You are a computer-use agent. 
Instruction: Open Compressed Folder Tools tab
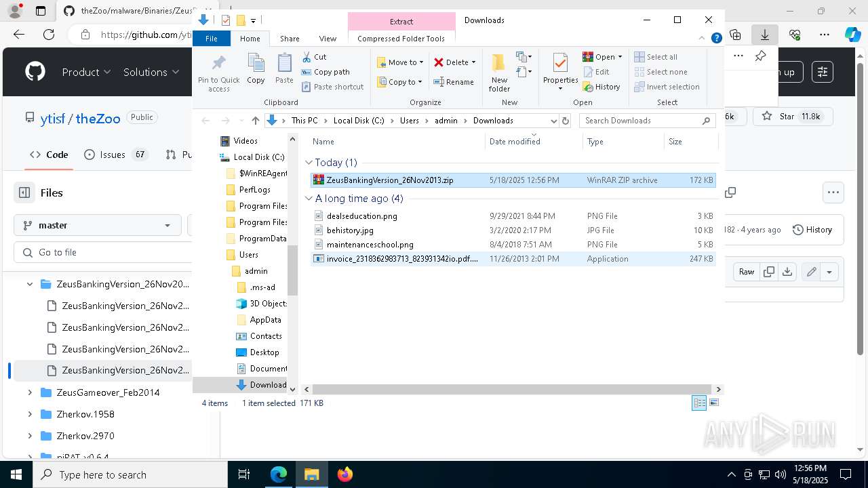pyautogui.click(x=401, y=39)
